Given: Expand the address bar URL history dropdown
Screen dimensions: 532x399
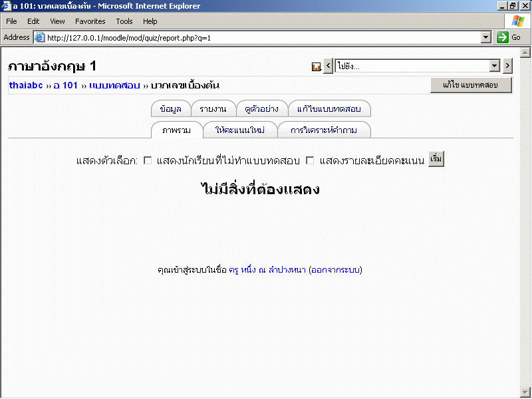Looking at the screenshot, I should coord(486,38).
